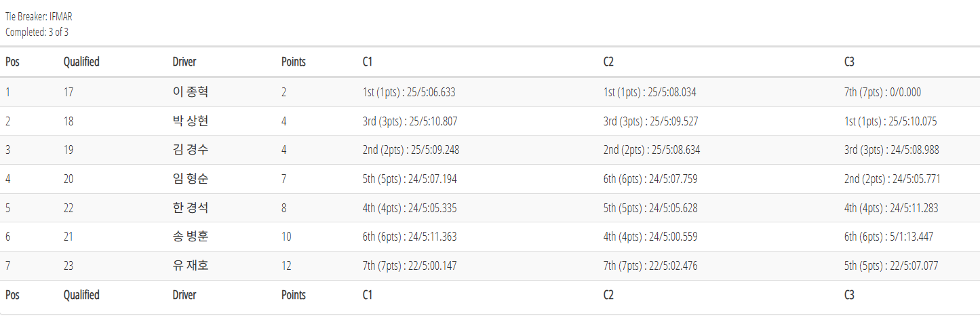
Task: Click the bottom Pos footer label
Action: [x=12, y=295]
